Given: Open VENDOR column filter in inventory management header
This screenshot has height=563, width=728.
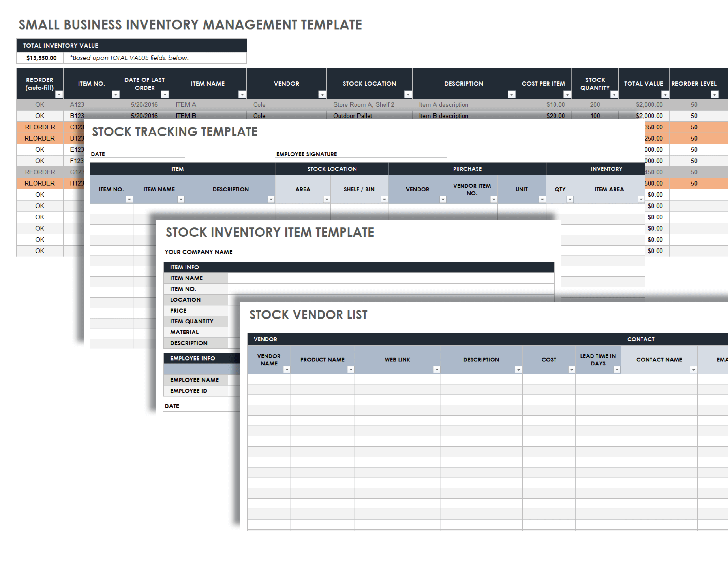Looking at the screenshot, I should click(322, 95).
